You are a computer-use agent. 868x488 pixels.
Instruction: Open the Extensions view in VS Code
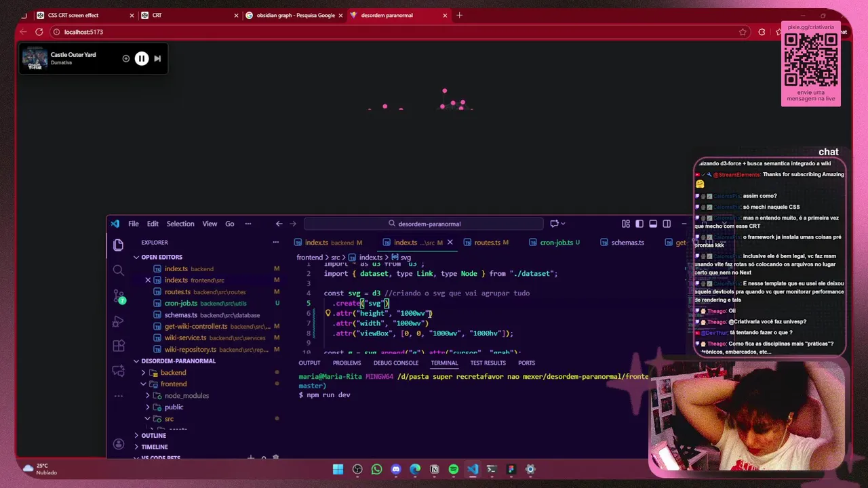(118, 346)
